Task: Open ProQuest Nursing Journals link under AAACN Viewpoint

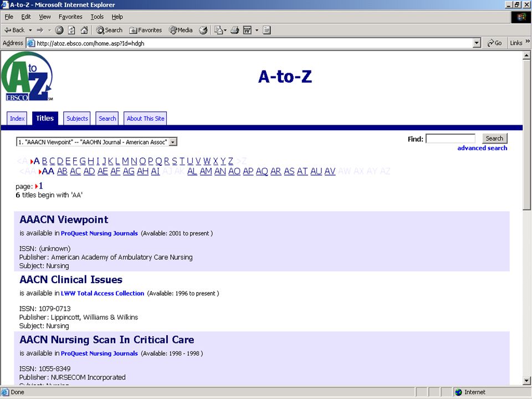Action: coord(99,233)
